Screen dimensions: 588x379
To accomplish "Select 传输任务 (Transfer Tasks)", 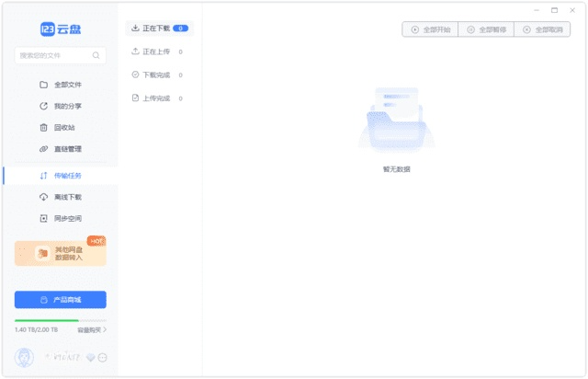I will point(66,176).
